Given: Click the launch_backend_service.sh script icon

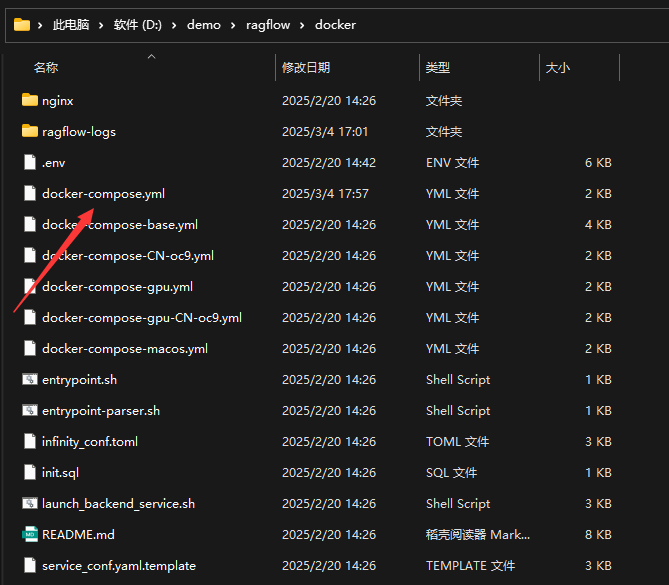Looking at the screenshot, I should [29, 503].
